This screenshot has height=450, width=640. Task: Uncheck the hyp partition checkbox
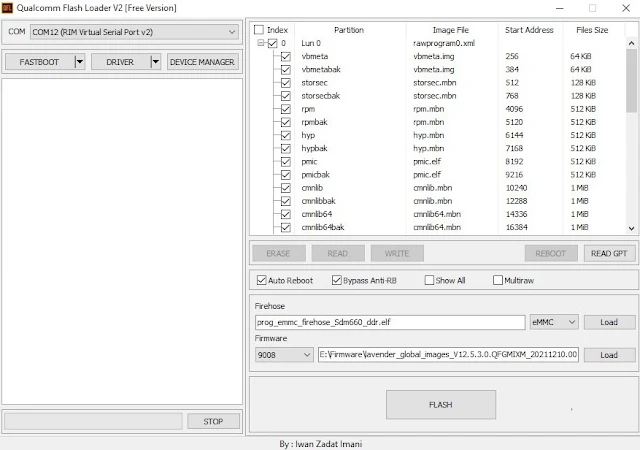coord(286,135)
